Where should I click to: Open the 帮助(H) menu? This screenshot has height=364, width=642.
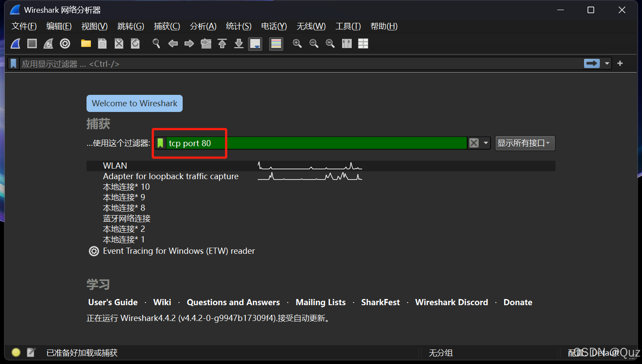[384, 26]
